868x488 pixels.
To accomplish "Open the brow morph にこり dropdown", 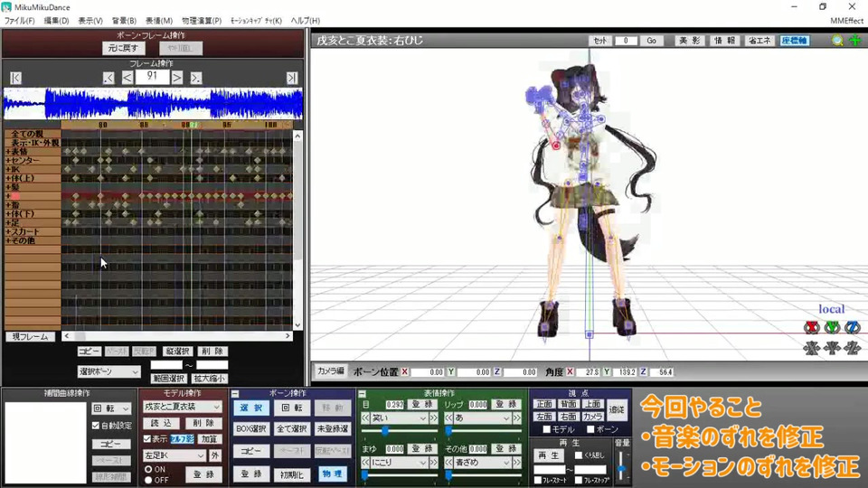I will click(399, 462).
